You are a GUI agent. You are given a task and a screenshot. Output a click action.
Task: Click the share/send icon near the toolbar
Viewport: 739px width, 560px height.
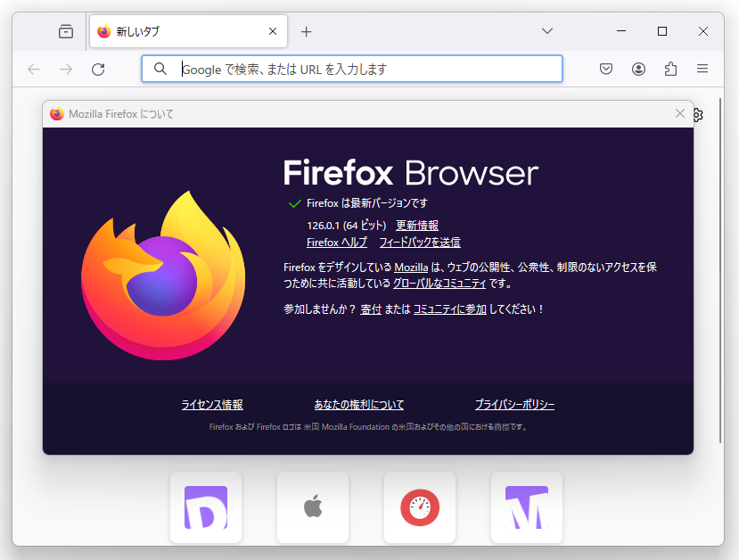click(x=670, y=69)
